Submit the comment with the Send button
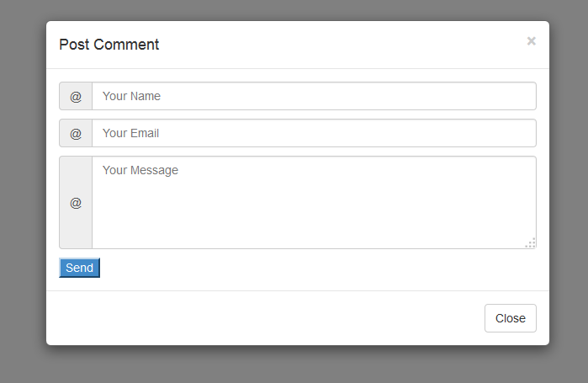 click(x=80, y=268)
